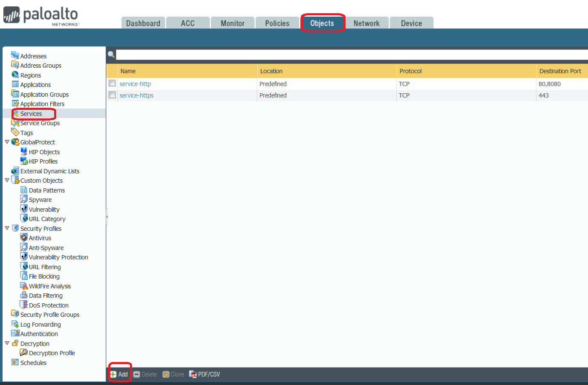The image size is (588, 385).
Task: Select Services in the sidebar tree
Action: [x=31, y=114]
